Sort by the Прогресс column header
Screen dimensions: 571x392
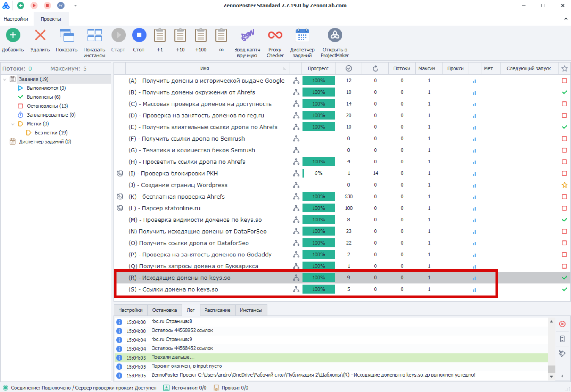coord(318,69)
